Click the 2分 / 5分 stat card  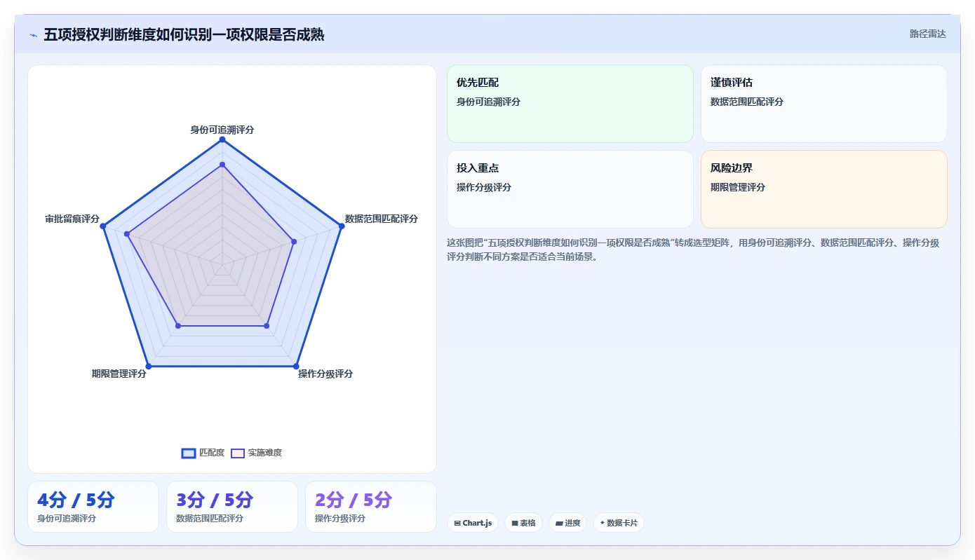[x=371, y=507]
